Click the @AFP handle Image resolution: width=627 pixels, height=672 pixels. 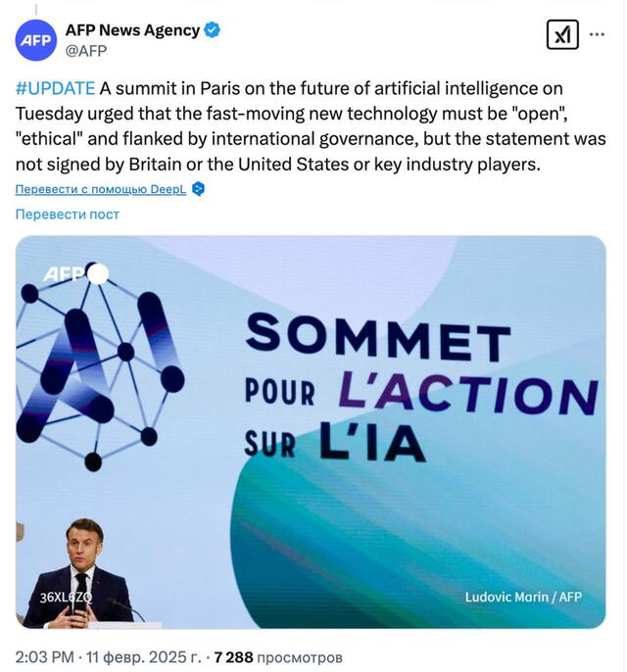(x=86, y=51)
